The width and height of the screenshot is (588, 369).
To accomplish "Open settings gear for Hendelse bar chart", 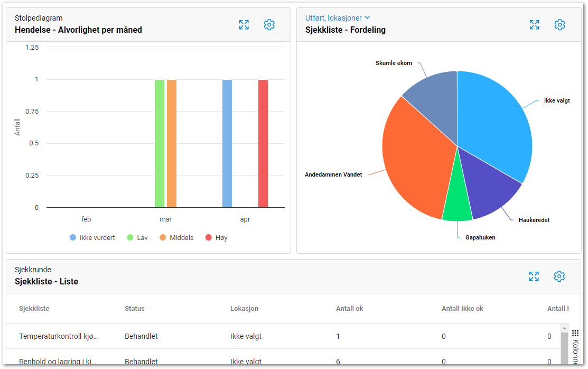I will [x=269, y=25].
